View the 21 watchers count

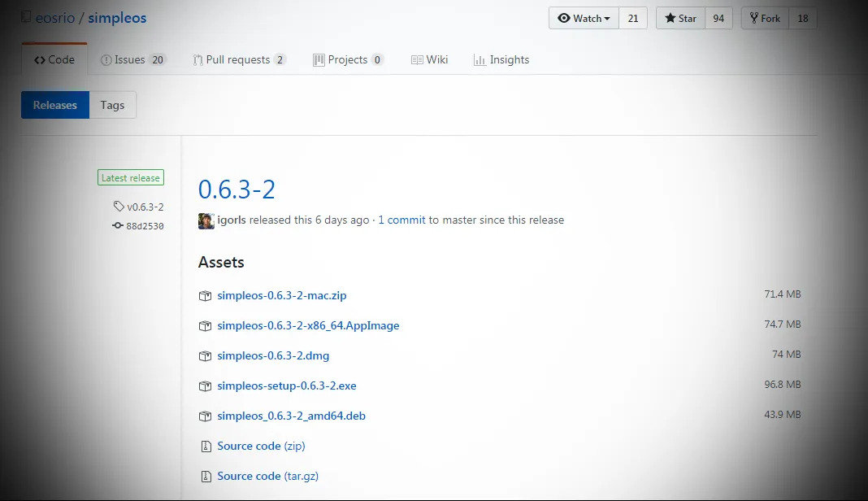633,18
